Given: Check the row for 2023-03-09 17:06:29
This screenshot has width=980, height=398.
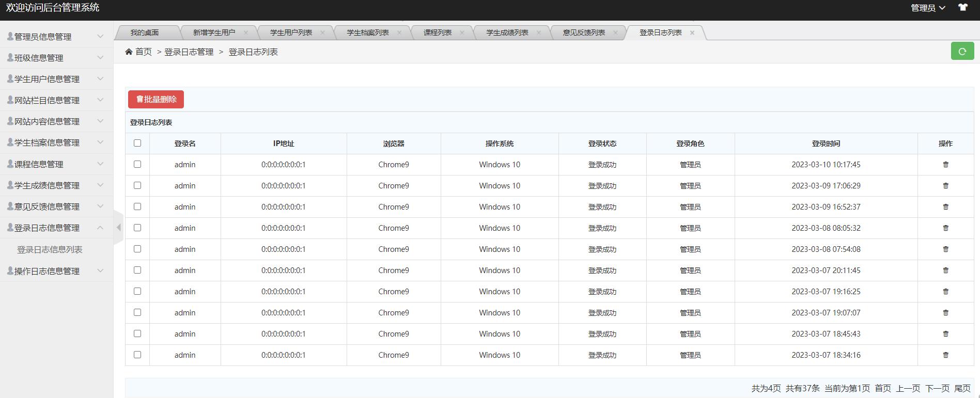Looking at the screenshot, I should 137,185.
